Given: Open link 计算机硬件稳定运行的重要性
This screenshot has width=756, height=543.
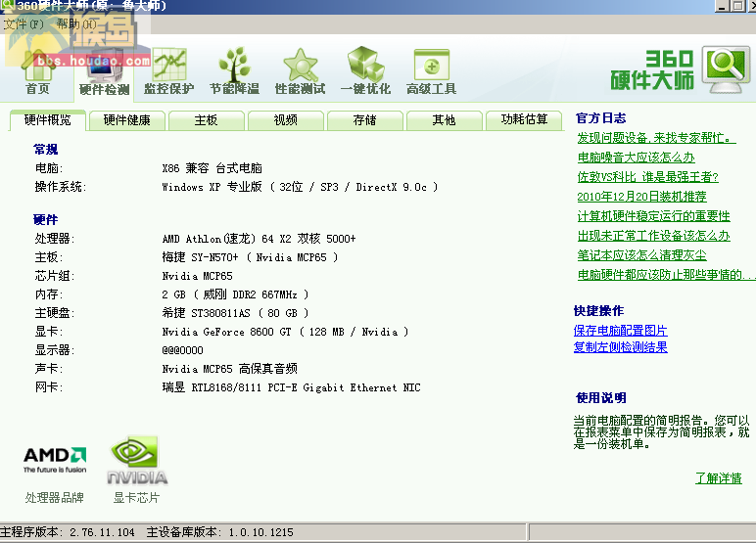Looking at the screenshot, I should click(654, 216).
